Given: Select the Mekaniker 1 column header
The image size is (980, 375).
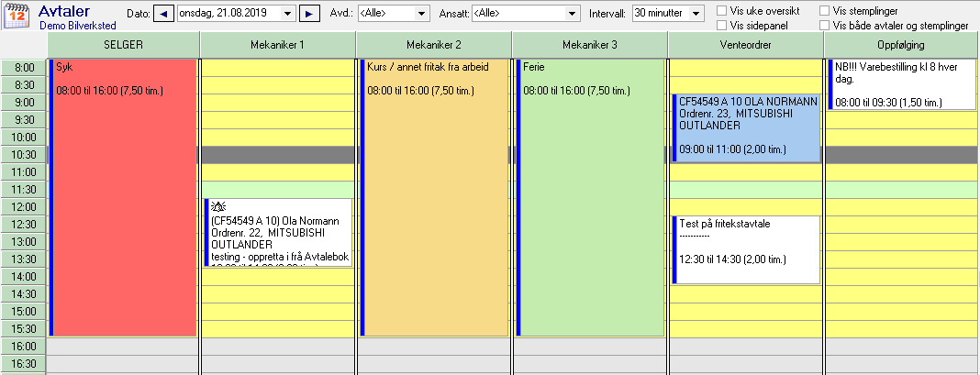Looking at the screenshot, I should pyautogui.click(x=278, y=45).
